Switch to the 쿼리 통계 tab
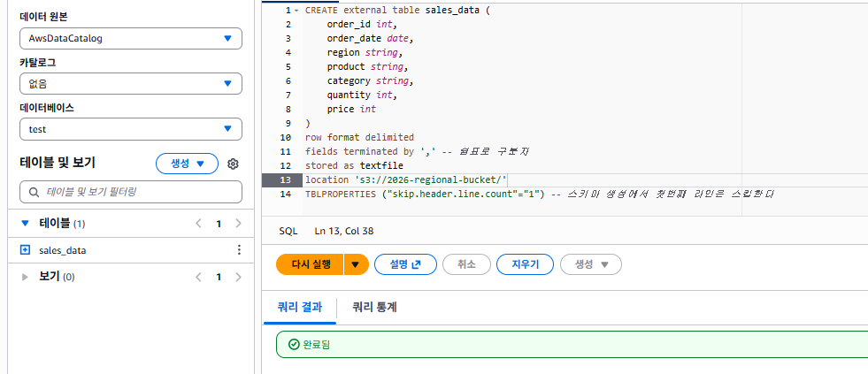Image resolution: width=868 pixels, height=374 pixels. point(375,307)
